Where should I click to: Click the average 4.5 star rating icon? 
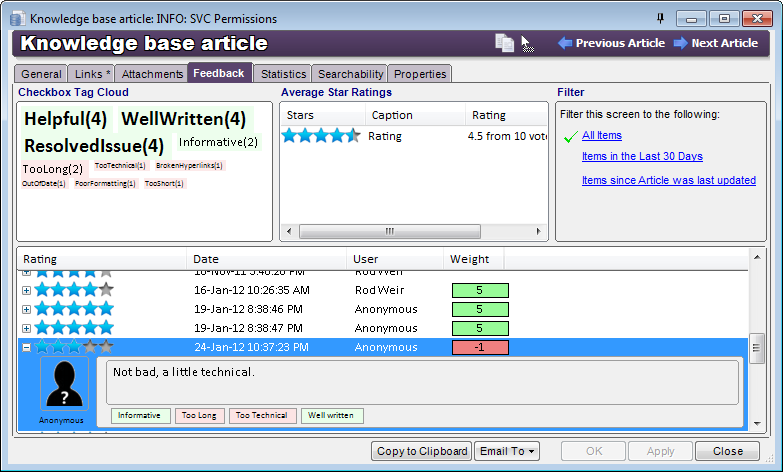pyautogui.click(x=321, y=135)
